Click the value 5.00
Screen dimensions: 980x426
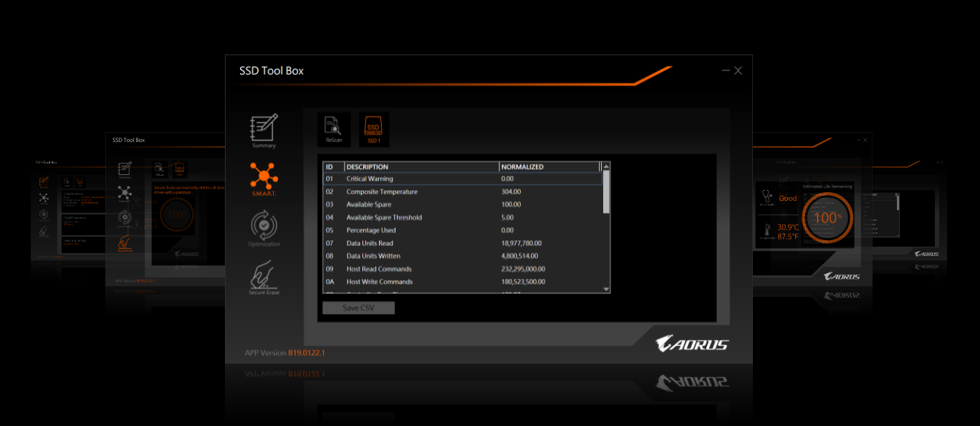tap(507, 217)
